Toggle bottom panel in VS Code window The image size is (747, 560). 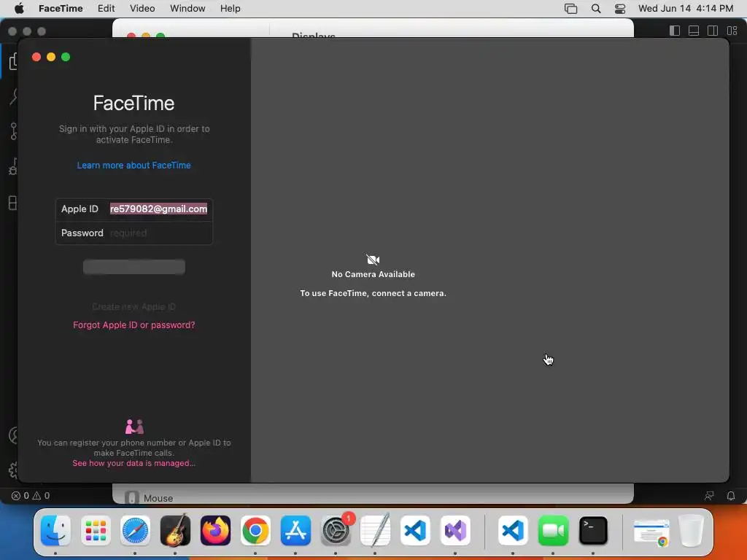tap(694, 31)
